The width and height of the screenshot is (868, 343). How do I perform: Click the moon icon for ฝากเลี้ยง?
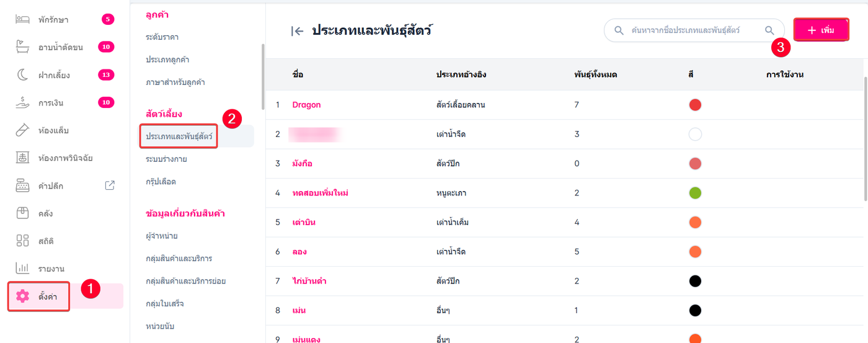click(x=23, y=75)
